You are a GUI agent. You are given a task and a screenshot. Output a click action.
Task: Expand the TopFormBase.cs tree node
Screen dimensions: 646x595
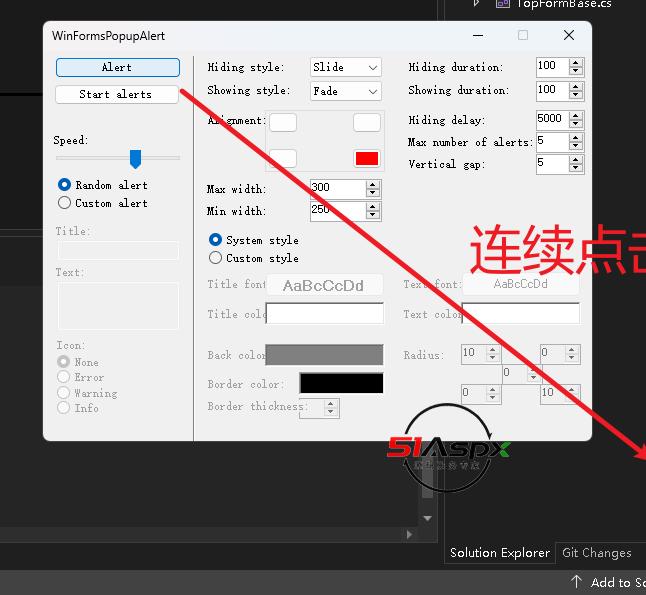click(x=476, y=4)
